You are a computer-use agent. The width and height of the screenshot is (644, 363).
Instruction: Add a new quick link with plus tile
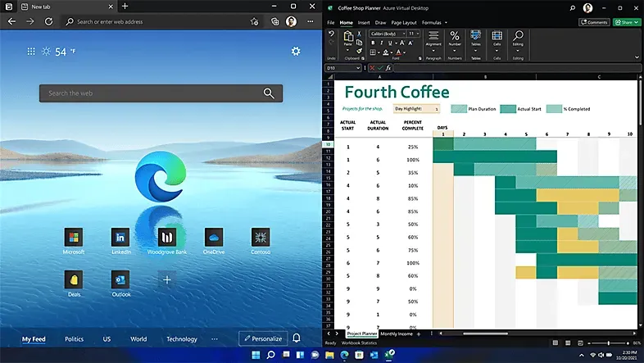click(167, 279)
